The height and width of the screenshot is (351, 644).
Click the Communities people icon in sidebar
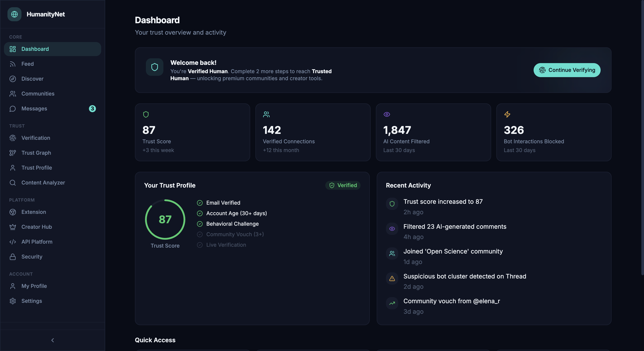coord(13,94)
